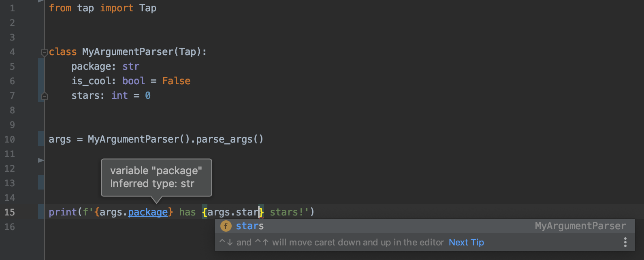Click the variable package tooltip
The image size is (644, 260).
click(x=156, y=177)
